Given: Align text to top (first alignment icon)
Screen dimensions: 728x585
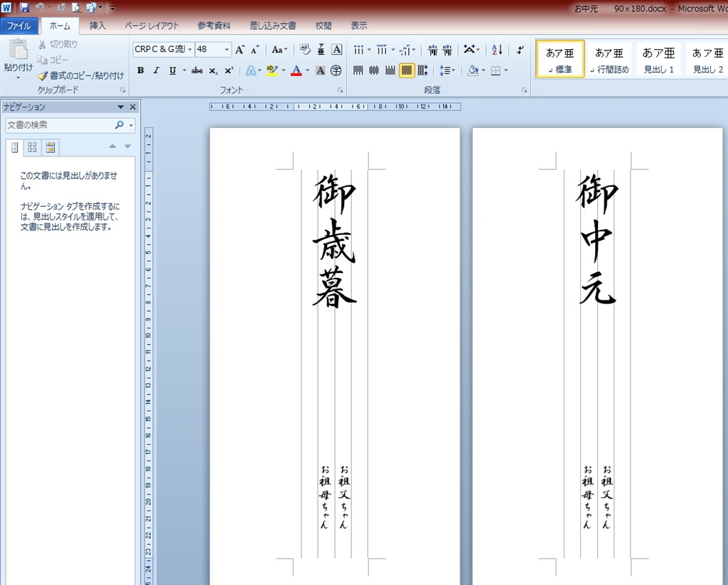Looking at the screenshot, I should click(x=358, y=70).
